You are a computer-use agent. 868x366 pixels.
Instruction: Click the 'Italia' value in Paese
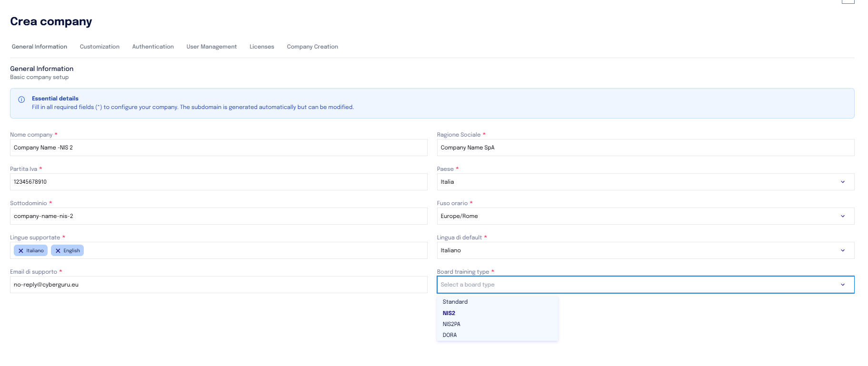(x=448, y=182)
